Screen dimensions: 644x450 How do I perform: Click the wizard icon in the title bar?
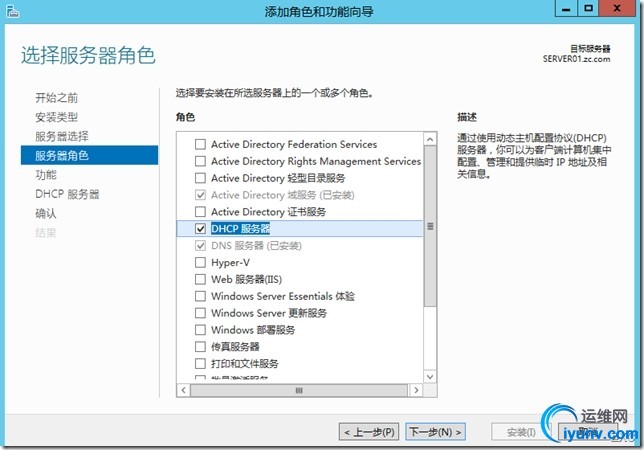13,11
